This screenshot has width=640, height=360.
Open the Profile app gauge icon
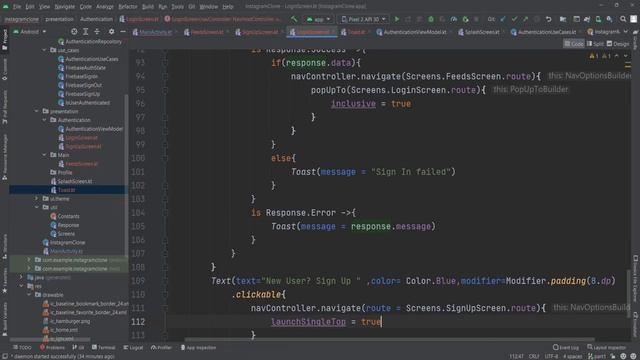pyautogui.click(x=453, y=19)
